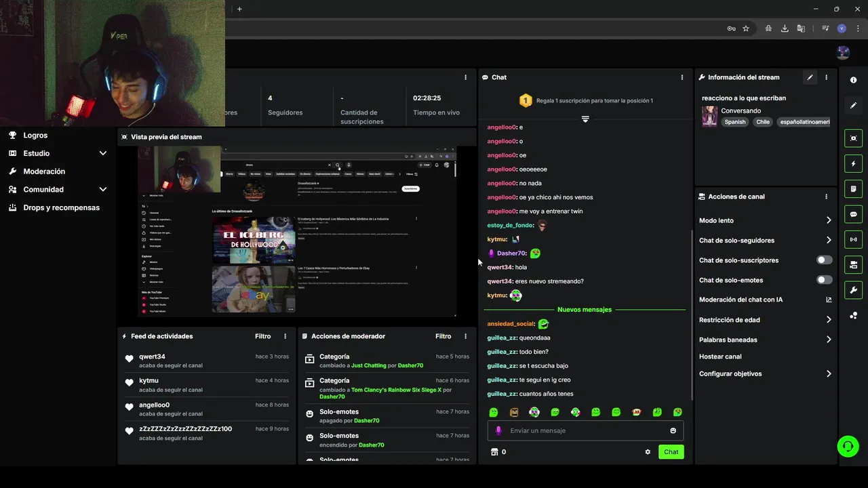Image resolution: width=868 pixels, height=488 pixels.
Task: Open Moderación in left sidebar
Action: point(44,171)
